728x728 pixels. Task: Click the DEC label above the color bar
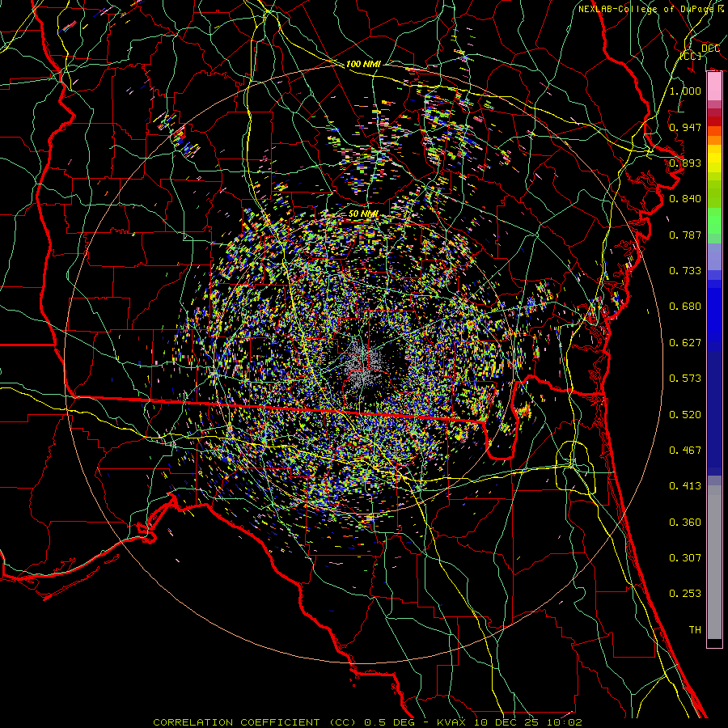[711, 49]
